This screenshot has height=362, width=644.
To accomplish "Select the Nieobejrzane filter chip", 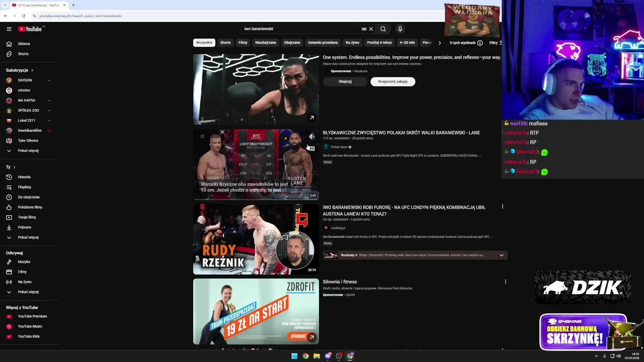I will coord(266,43).
